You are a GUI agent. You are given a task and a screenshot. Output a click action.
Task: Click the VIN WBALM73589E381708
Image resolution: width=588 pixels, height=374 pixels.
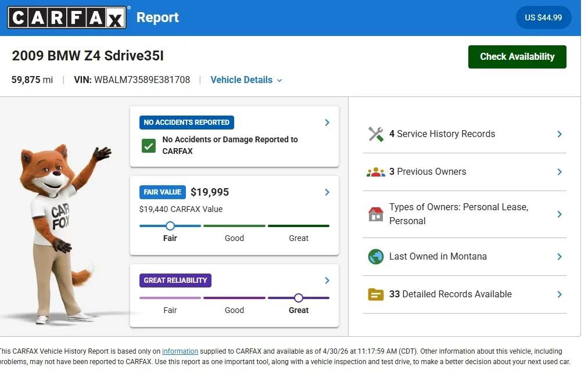click(132, 80)
